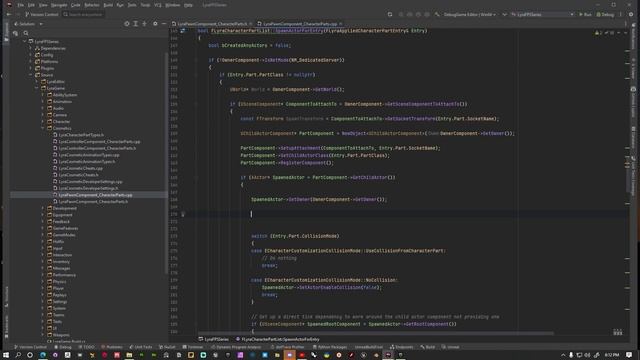Select LyraControllerComponent_CharacterParts.cpp file
Image resolution: width=640 pixels, height=360 pixels.
coord(99,142)
